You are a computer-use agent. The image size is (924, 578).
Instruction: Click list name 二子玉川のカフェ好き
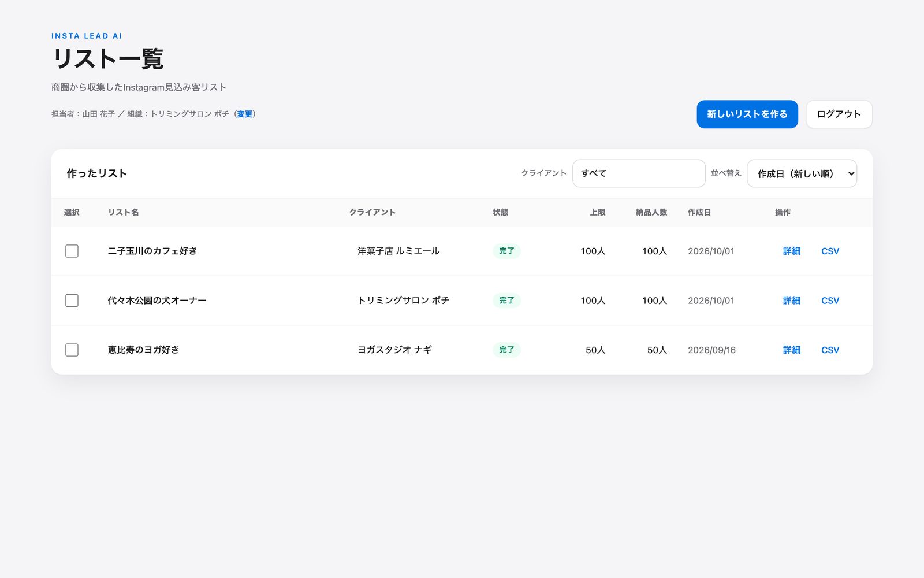152,251
